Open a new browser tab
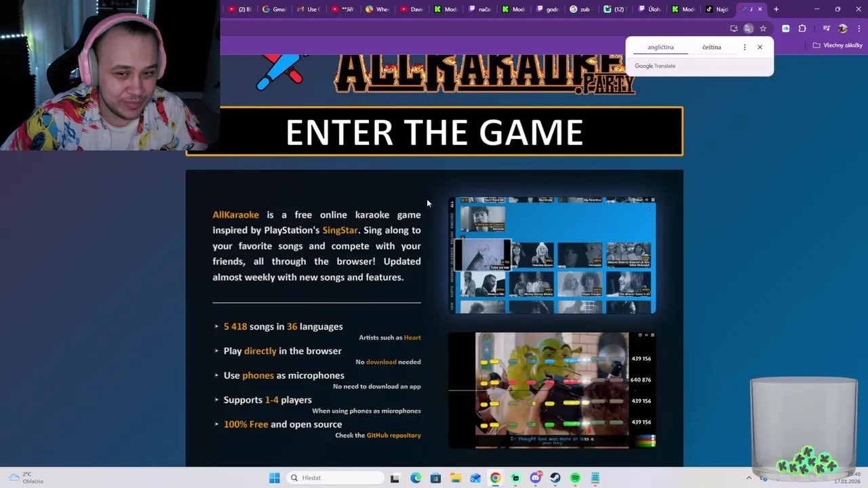868x488 pixels. click(x=776, y=9)
